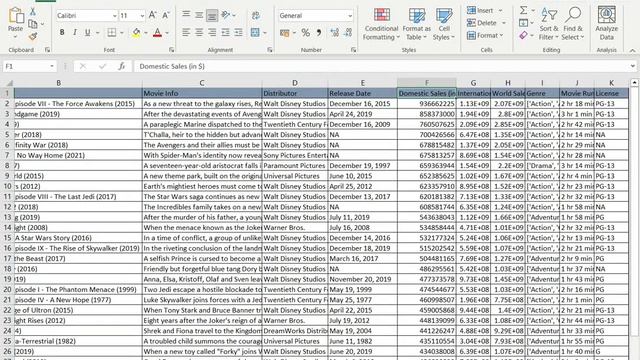Click the Wrap Text icon

click(256, 16)
